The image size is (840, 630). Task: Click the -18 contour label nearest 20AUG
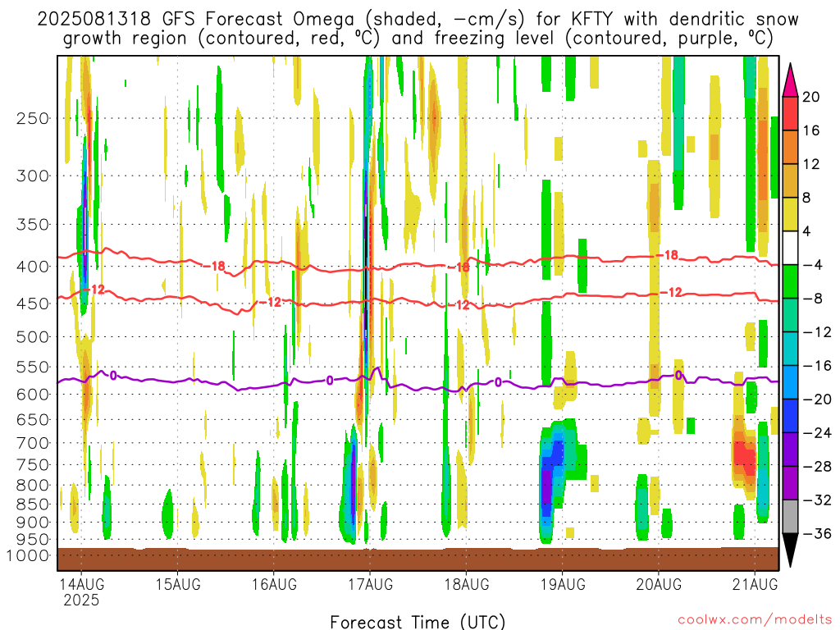[668, 255]
